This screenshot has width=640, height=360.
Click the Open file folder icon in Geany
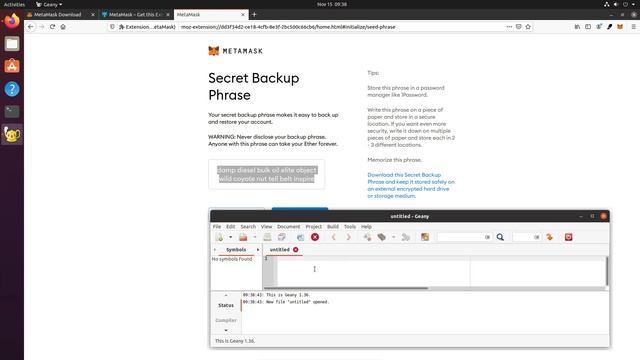(243, 237)
